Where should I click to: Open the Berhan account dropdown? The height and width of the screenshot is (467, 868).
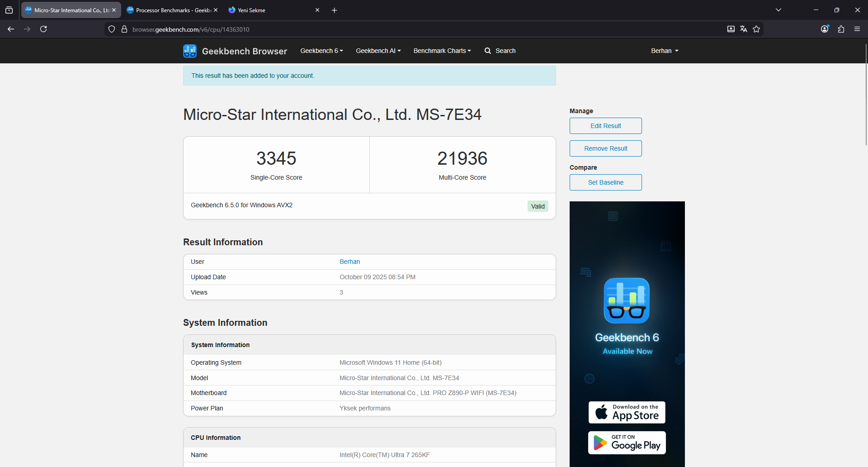(665, 51)
